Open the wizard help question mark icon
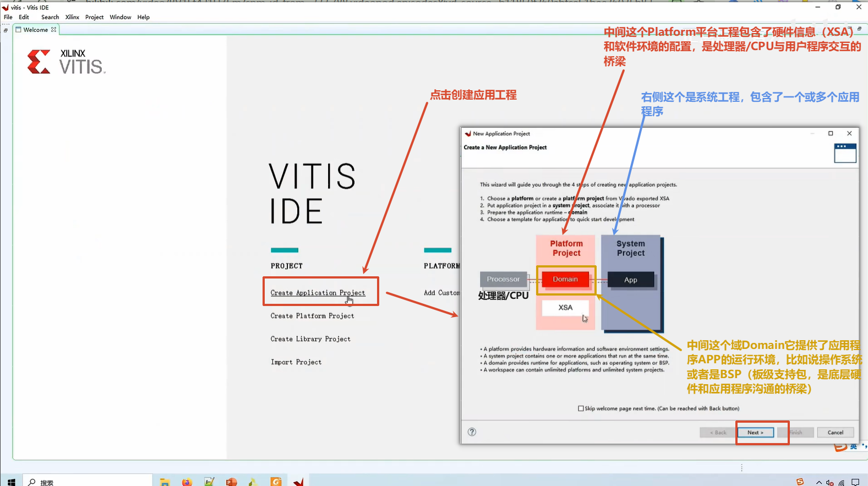The height and width of the screenshot is (486, 868). [472, 432]
